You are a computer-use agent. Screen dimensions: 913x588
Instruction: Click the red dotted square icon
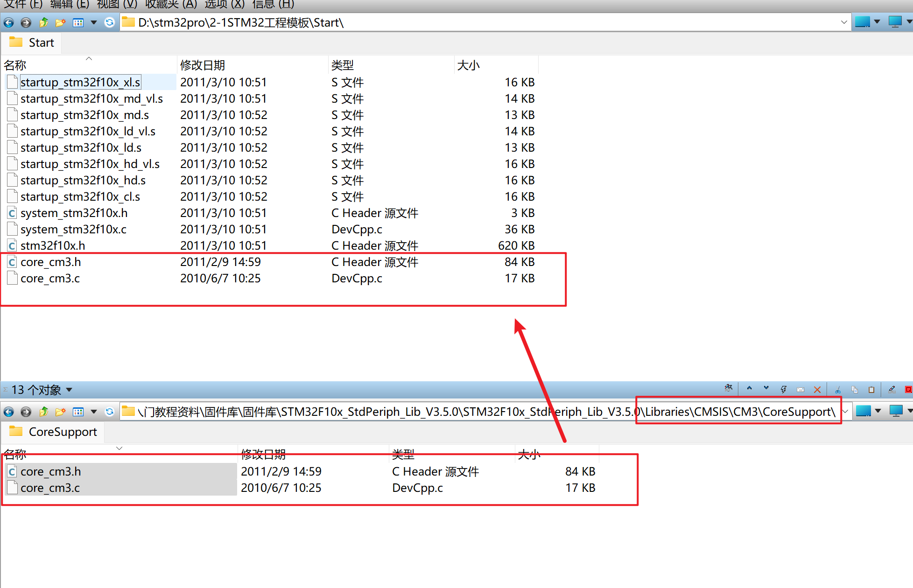(908, 390)
